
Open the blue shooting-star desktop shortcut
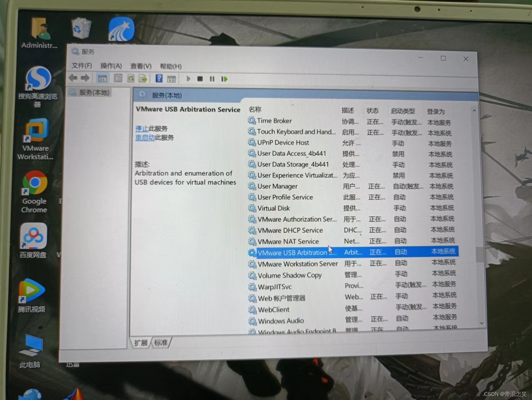tap(121, 29)
